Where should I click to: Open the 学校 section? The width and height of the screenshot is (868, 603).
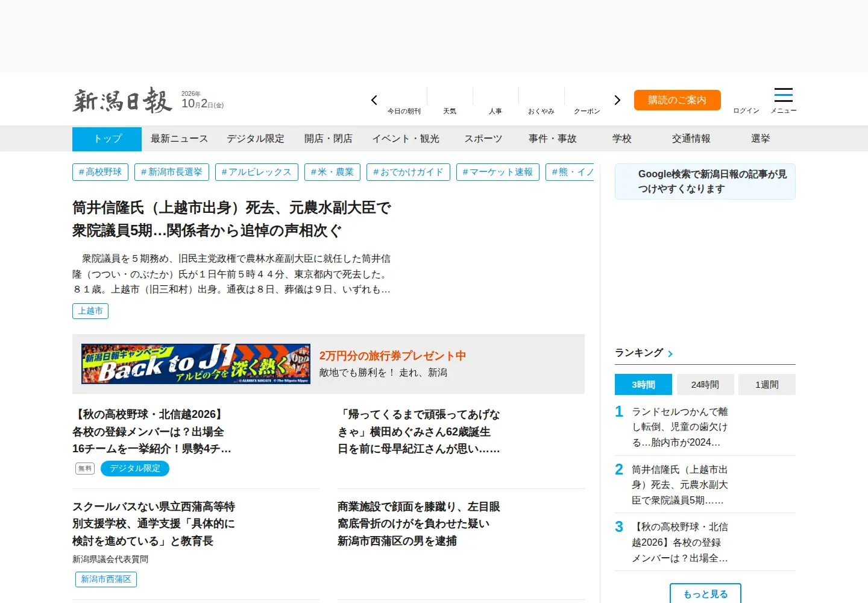coord(622,139)
